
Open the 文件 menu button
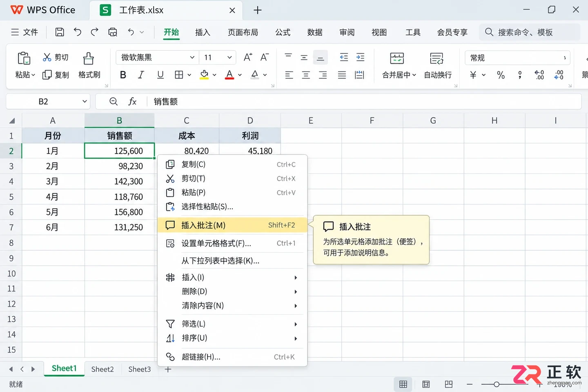tap(24, 32)
